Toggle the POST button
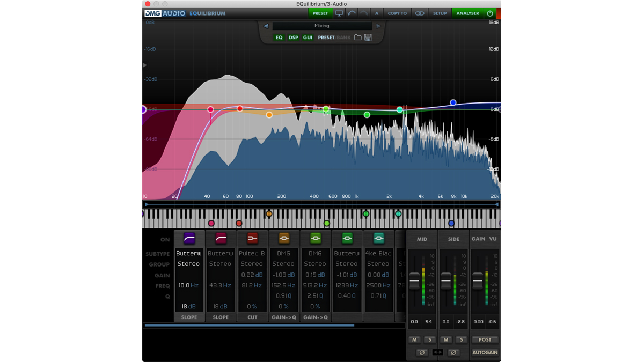Image resolution: width=644 pixels, height=362 pixels. 485,339
